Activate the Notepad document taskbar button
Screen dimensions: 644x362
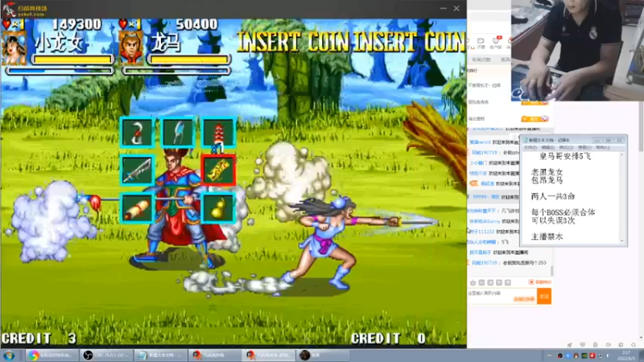tap(160, 356)
